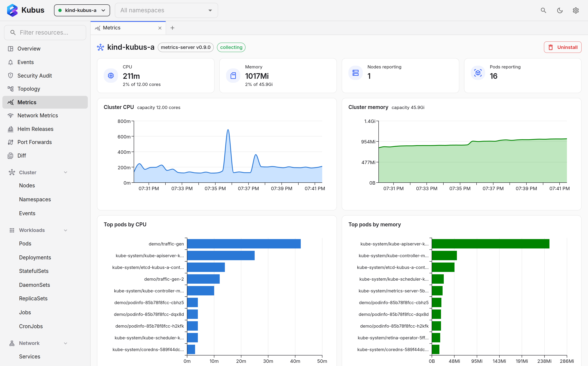Click the metrics-server v0.9.0 badge
This screenshot has height=366, width=588.
tap(186, 47)
